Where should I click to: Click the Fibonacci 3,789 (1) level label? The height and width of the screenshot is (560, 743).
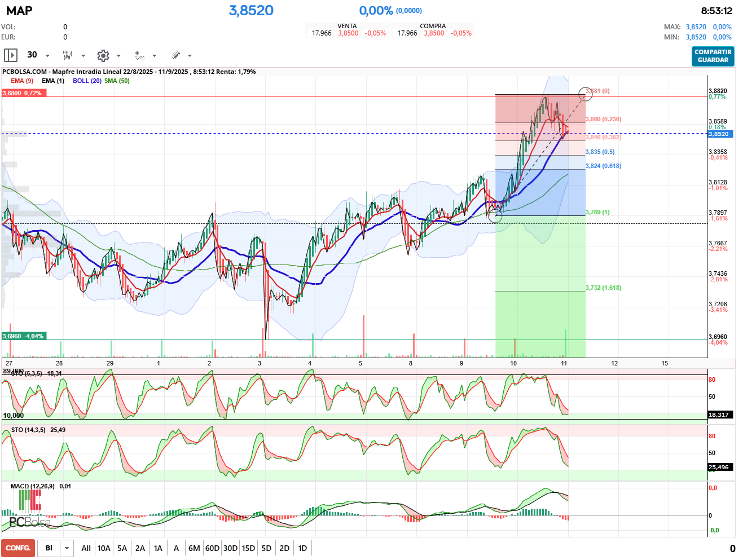click(x=597, y=212)
